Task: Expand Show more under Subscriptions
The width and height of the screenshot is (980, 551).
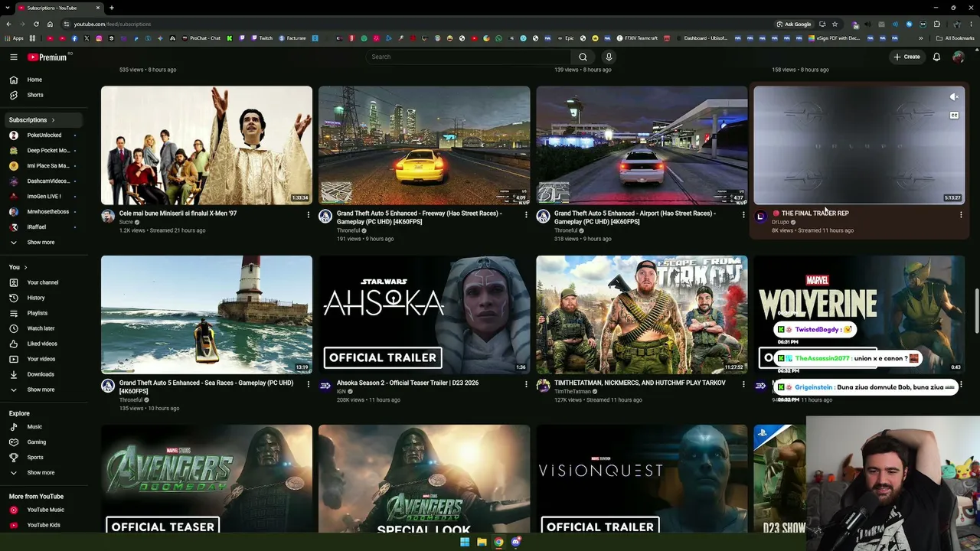Action: click(x=42, y=243)
